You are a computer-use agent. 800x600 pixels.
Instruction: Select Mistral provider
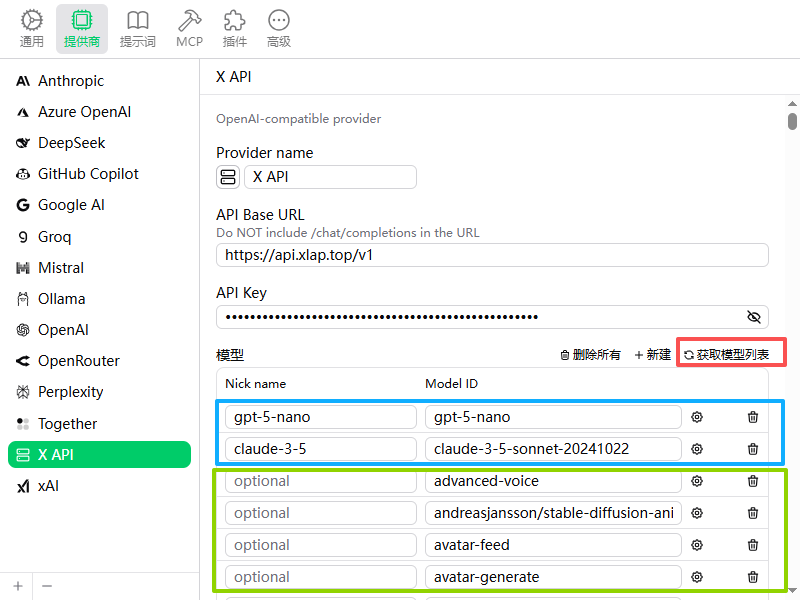point(99,268)
